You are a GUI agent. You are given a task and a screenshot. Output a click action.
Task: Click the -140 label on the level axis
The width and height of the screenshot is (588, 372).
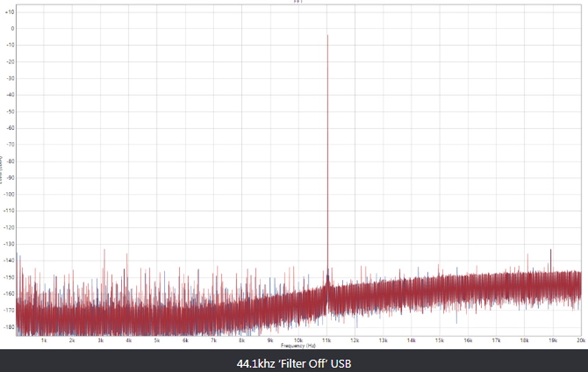pos(8,260)
